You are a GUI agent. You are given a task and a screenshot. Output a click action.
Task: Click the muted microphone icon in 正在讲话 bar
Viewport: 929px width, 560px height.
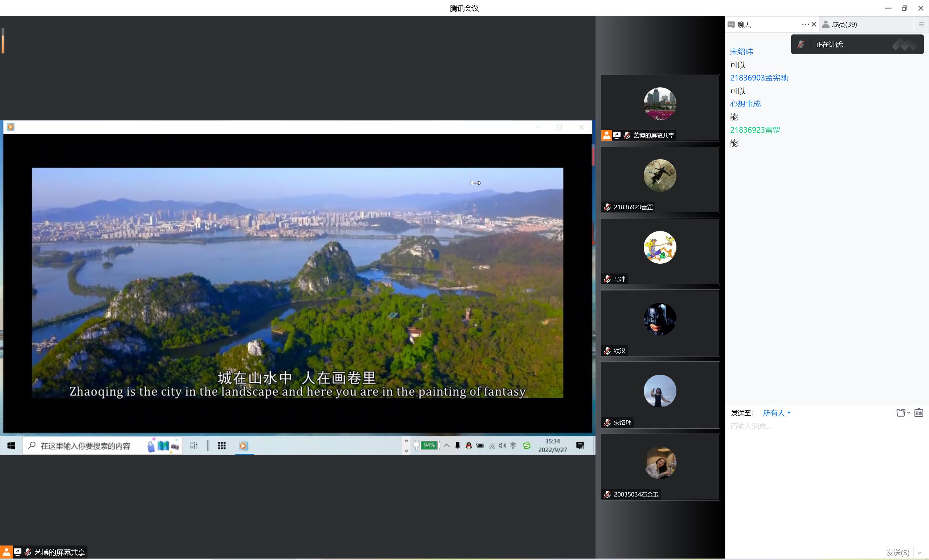point(801,45)
